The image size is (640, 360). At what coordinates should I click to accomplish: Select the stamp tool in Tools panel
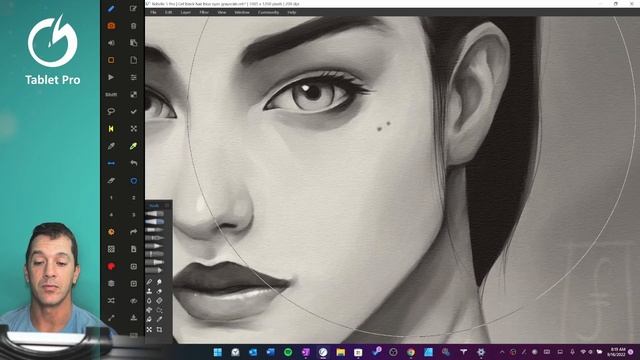click(149, 291)
